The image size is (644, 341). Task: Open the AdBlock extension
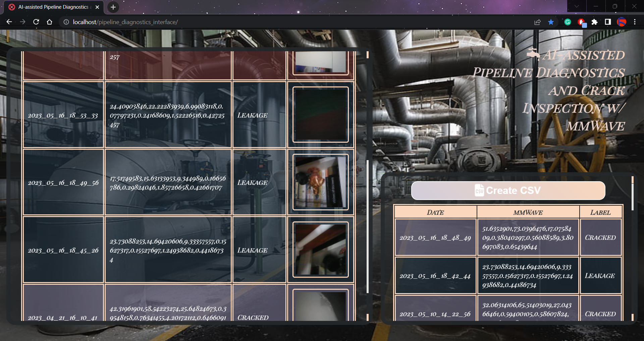[x=582, y=22]
